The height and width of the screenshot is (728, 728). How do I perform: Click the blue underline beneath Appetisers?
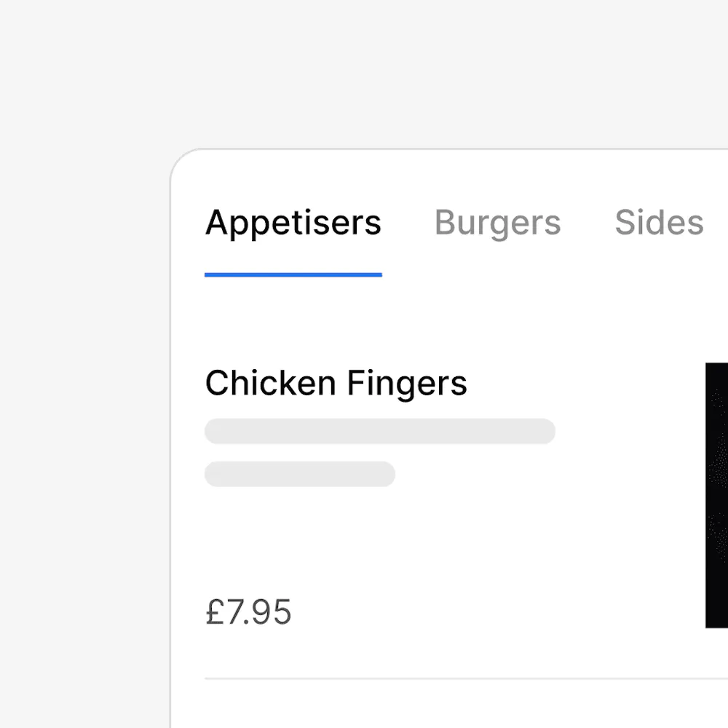click(x=293, y=274)
